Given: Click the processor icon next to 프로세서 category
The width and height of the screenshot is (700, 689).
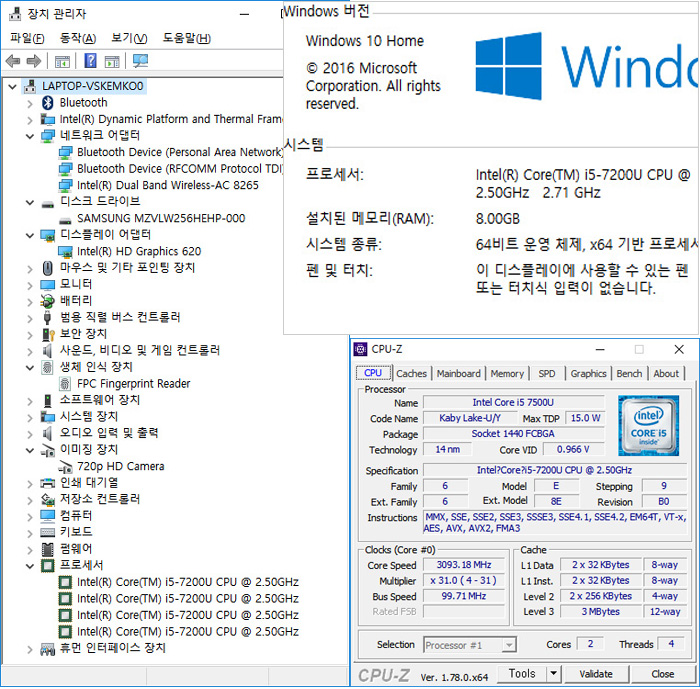Looking at the screenshot, I should tap(47, 565).
